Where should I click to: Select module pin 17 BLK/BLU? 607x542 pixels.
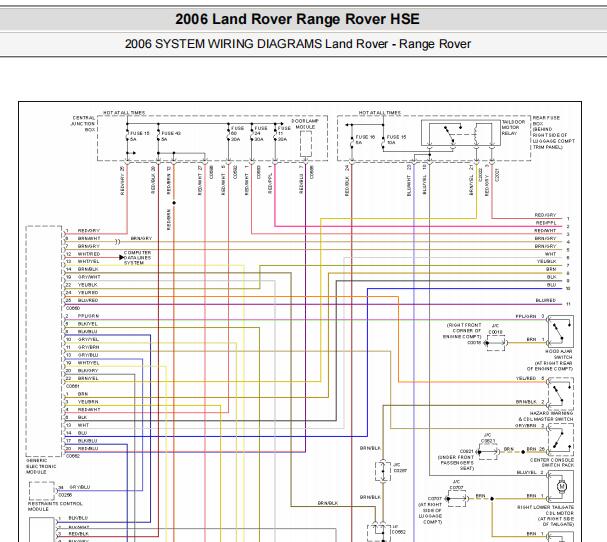[x=82, y=441]
